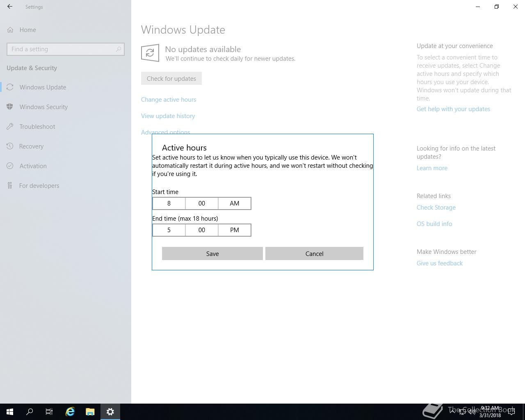Screen dimensions: 525x420
Task: Change the start time AM selector
Action: coord(235,203)
